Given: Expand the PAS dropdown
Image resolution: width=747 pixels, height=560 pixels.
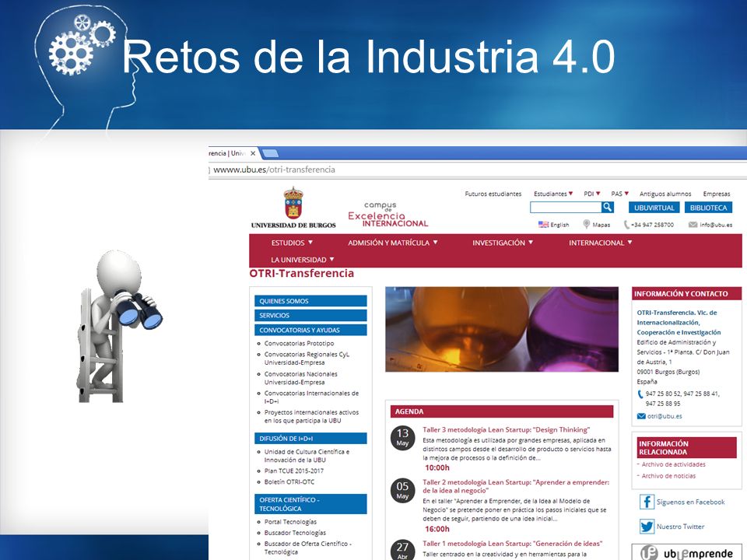Looking at the screenshot, I should tap(620, 194).
